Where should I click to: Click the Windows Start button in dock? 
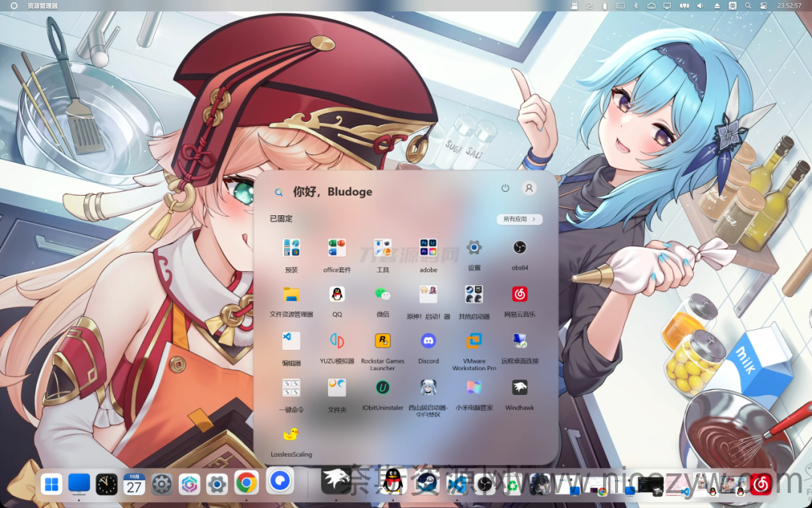pos(51,485)
